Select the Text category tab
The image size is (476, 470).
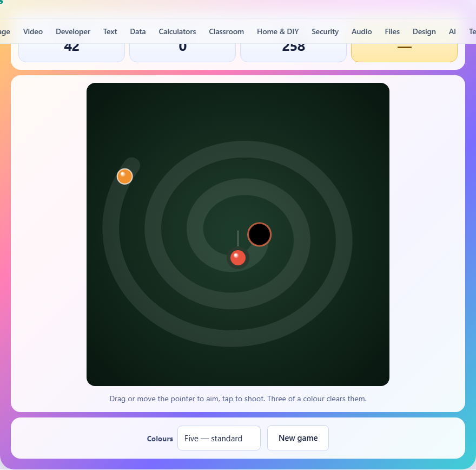(110, 31)
